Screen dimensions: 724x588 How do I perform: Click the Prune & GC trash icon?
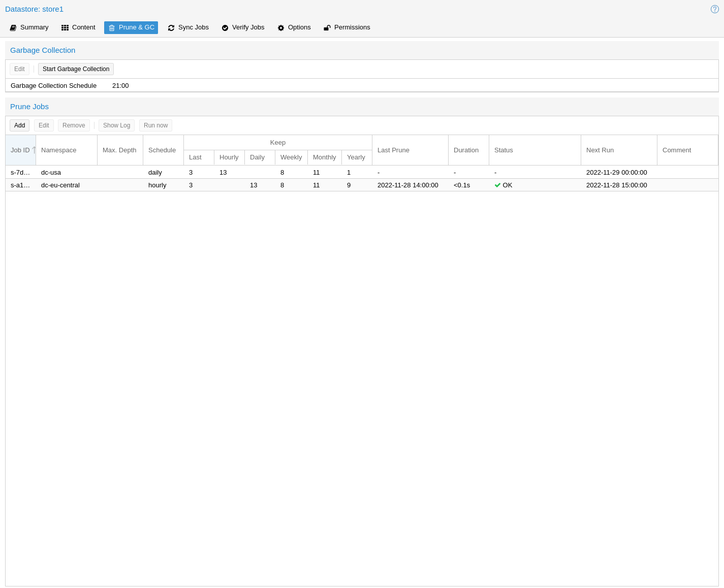pos(112,28)
